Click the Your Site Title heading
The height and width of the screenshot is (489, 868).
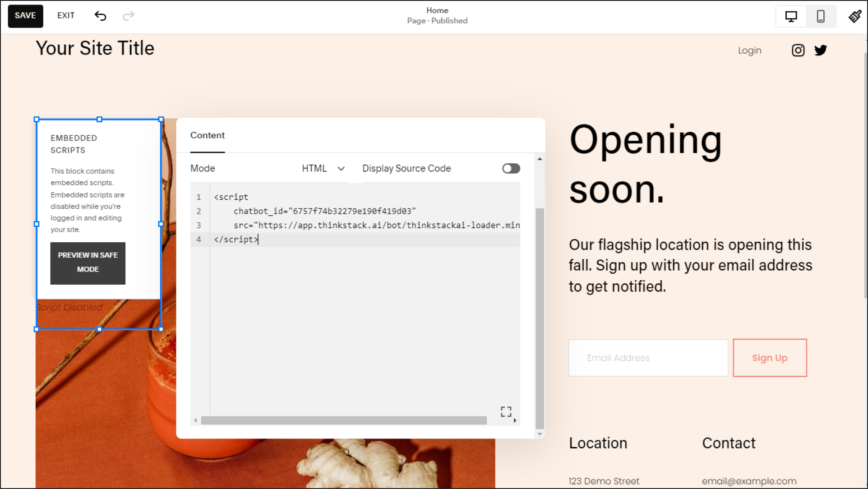click(95, 48)
